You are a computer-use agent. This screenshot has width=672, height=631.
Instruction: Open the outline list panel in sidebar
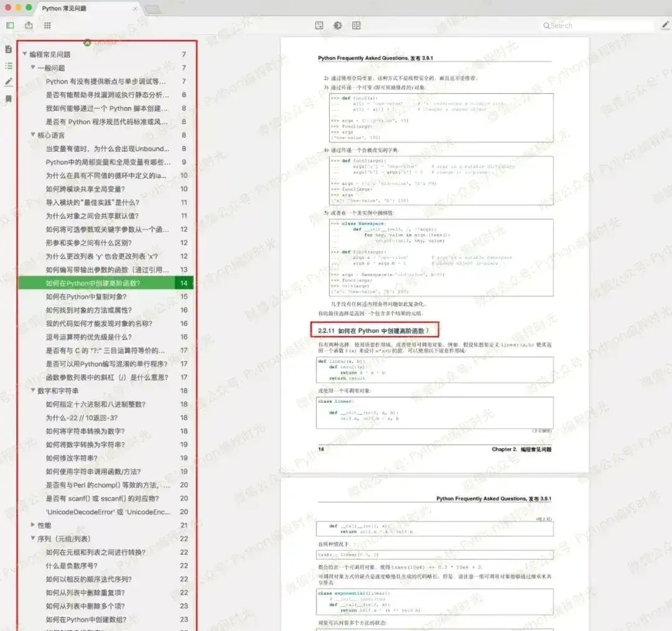pos(8,65)
